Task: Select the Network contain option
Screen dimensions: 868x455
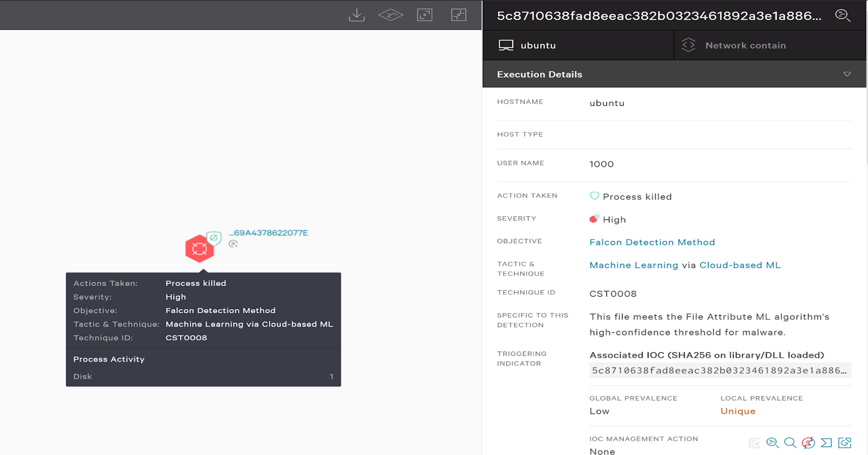Action: pyautogui.click(x=770, y=45)
